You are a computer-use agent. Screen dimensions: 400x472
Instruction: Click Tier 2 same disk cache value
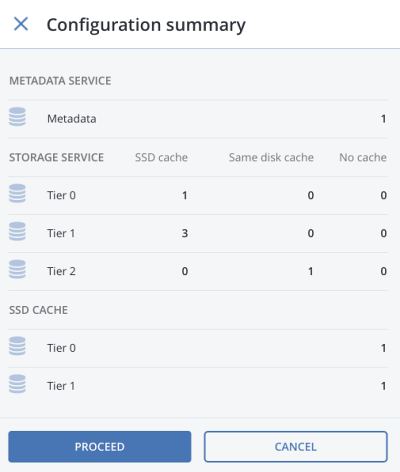click(x=311, y=271)
